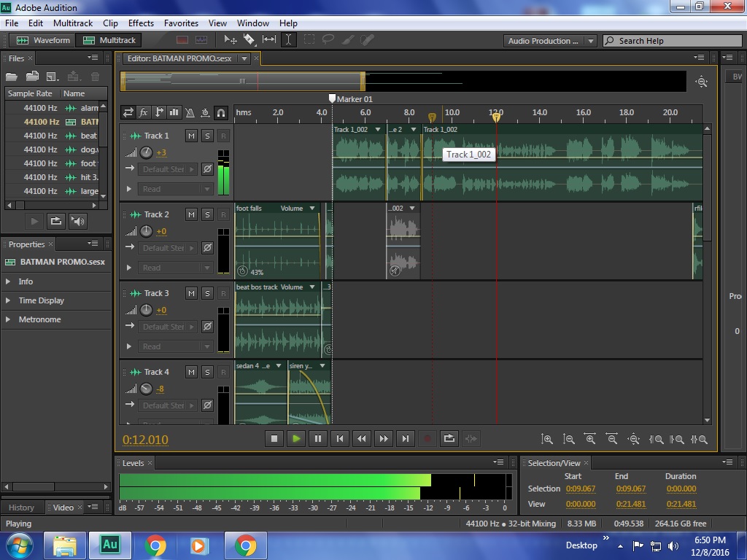Open the Audio Production workspace dropdown
The width and height of the screenshot is (747, 560).
click(550, 41)
